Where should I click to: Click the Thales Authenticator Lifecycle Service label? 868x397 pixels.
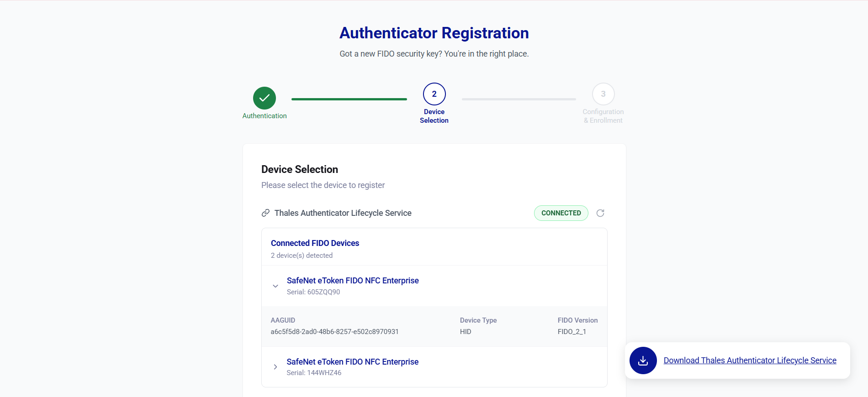tap(343, 213)
